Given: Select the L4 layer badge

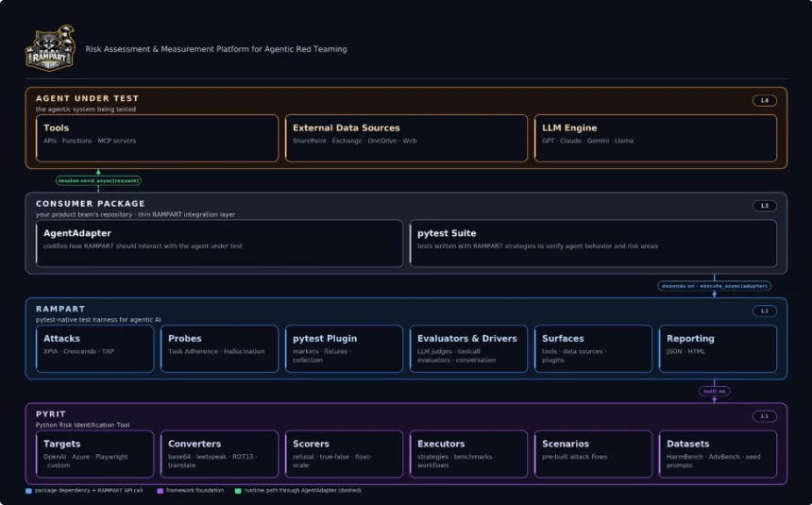Looking at the screenshot, I should (765, 100).
